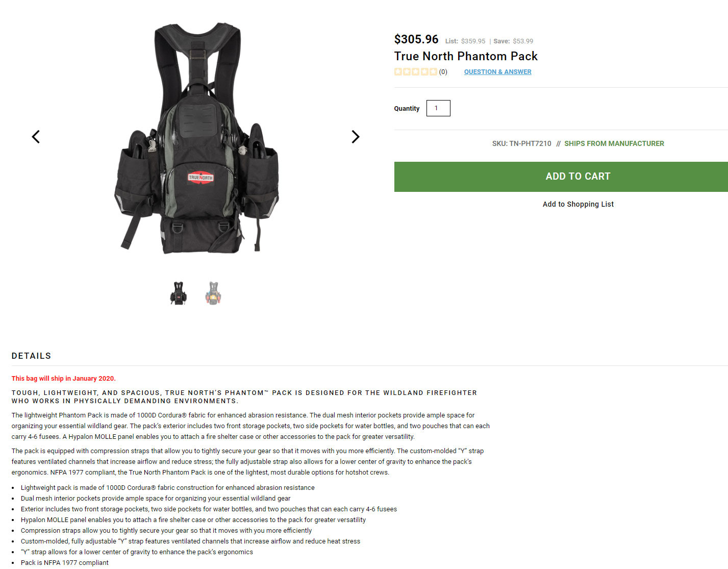The image size is (728, 569).
Task: Click the second rating star
Action: [x=407, y=71]
